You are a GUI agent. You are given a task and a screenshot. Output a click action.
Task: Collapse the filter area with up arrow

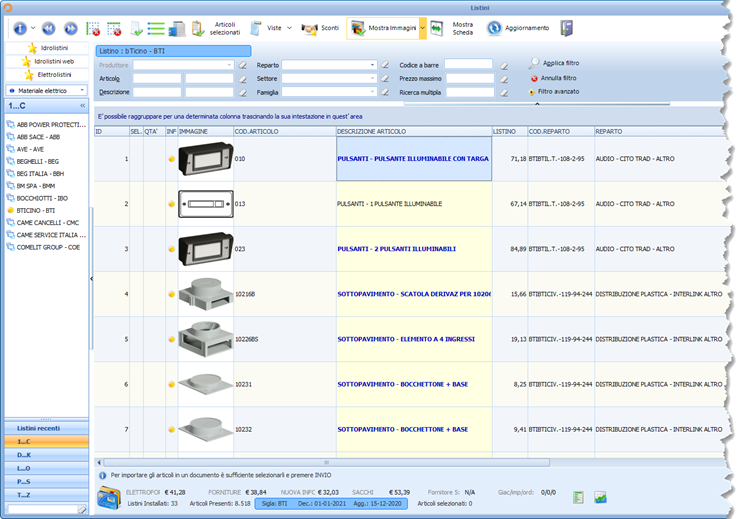click(x=537, y=104)
